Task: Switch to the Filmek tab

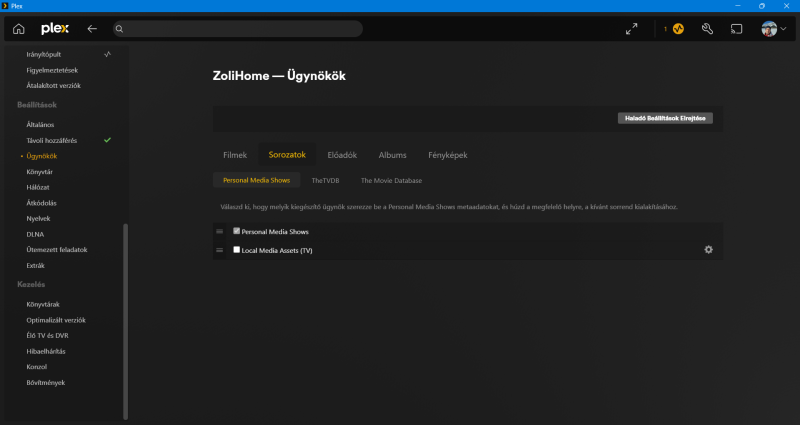Action: click(x=235, y=155)
